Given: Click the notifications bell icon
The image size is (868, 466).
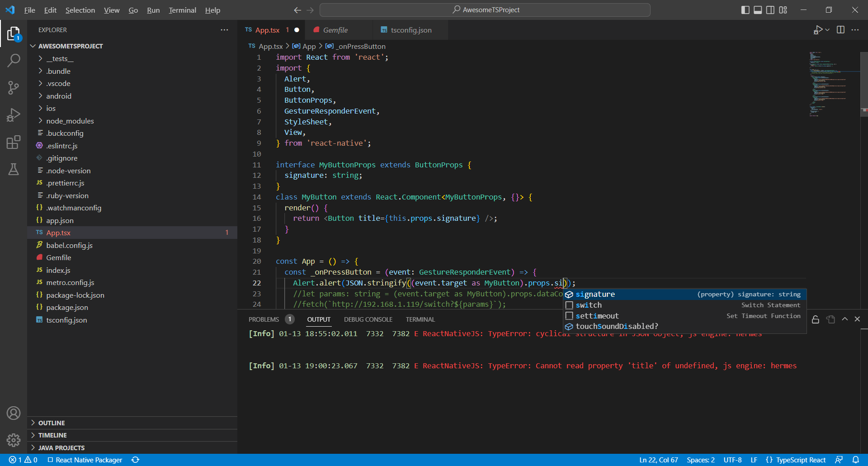Looking at the screenshot, I should click(855, 460).
